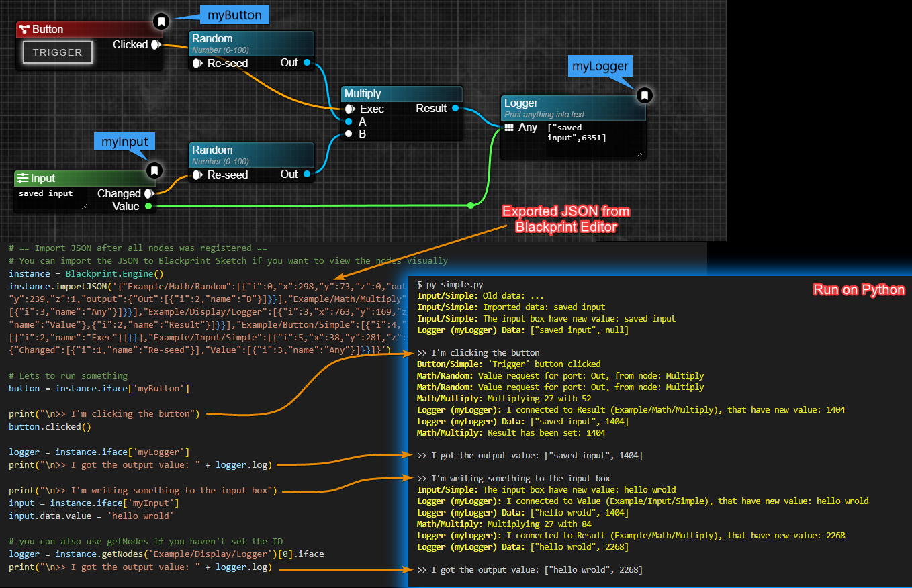Click the Input node's green Value port
The width and height of the screenshot is (912, 588).
coord(148,206)
